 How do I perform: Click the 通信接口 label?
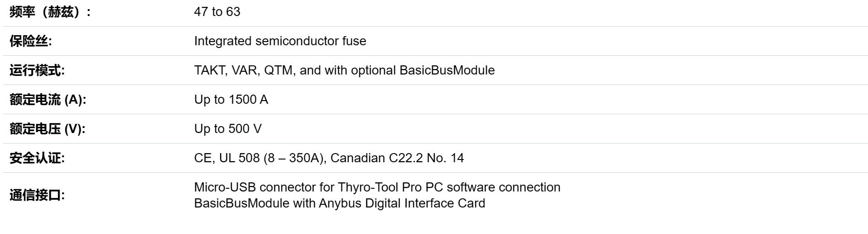click(37, 195)
